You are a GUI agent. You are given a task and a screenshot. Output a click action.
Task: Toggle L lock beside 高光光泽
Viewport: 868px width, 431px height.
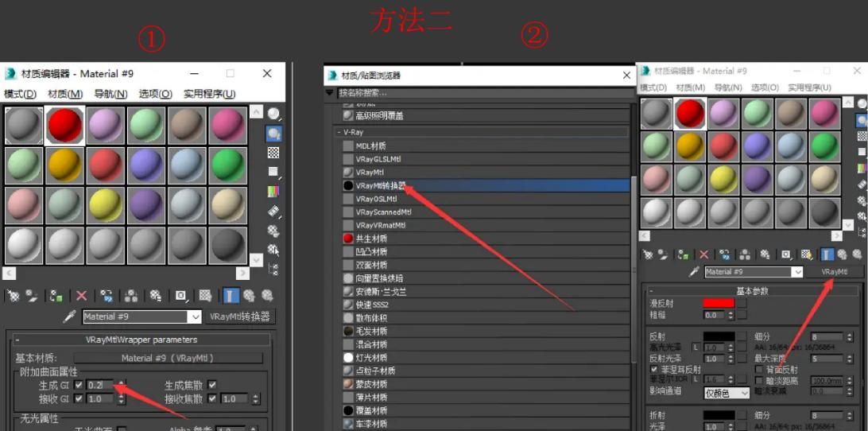pyautogui.click(x=696, y=348)
